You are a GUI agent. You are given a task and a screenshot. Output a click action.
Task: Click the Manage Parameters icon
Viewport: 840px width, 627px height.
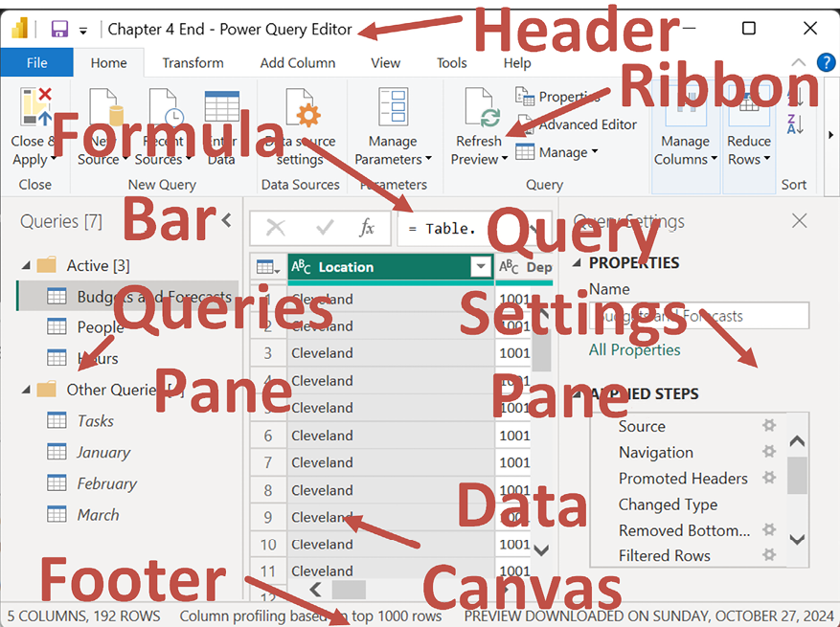tap(394, 106)
